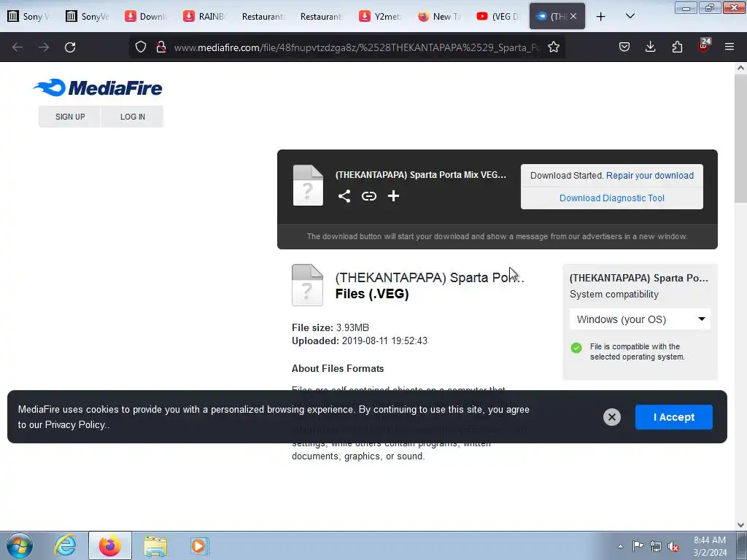Click the padlock site info icon
Image resolution: width=747 pixels, height=560 pixels.
161,47
